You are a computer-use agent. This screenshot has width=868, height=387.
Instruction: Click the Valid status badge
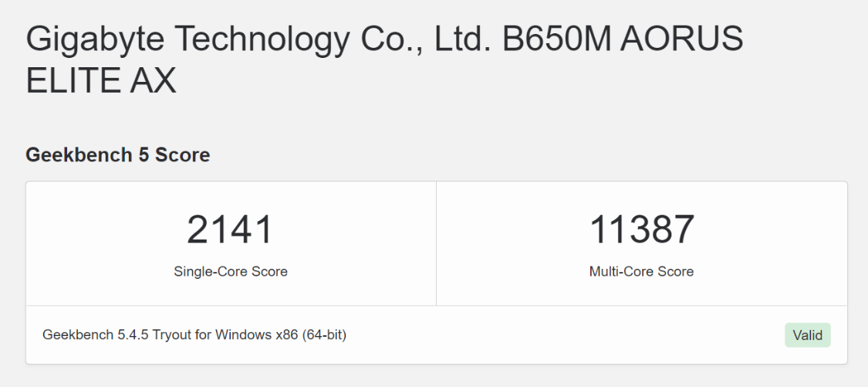click(x=808, y=335)
